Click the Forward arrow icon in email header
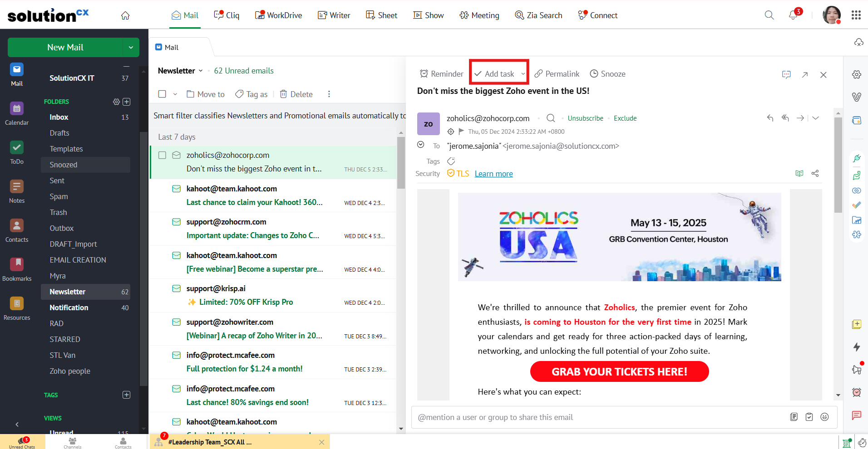The height and width of the screenshot is (449, 868). pos(800,118)
